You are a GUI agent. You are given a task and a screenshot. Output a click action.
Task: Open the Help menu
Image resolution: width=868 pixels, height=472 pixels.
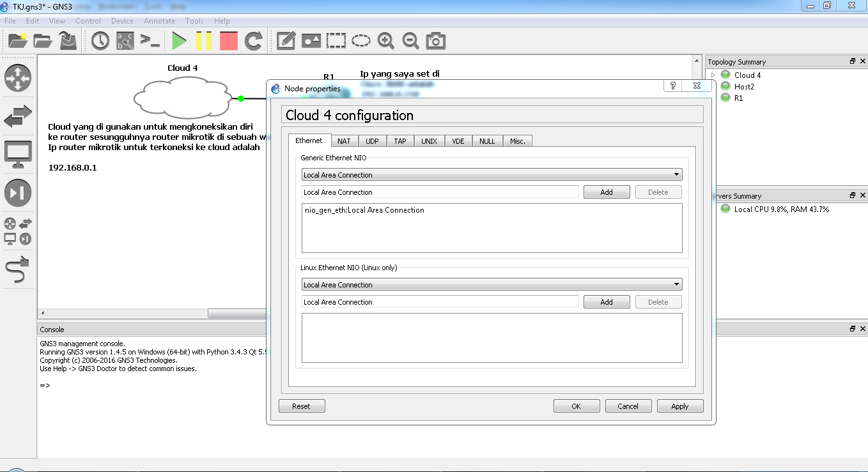coord(222,21)
